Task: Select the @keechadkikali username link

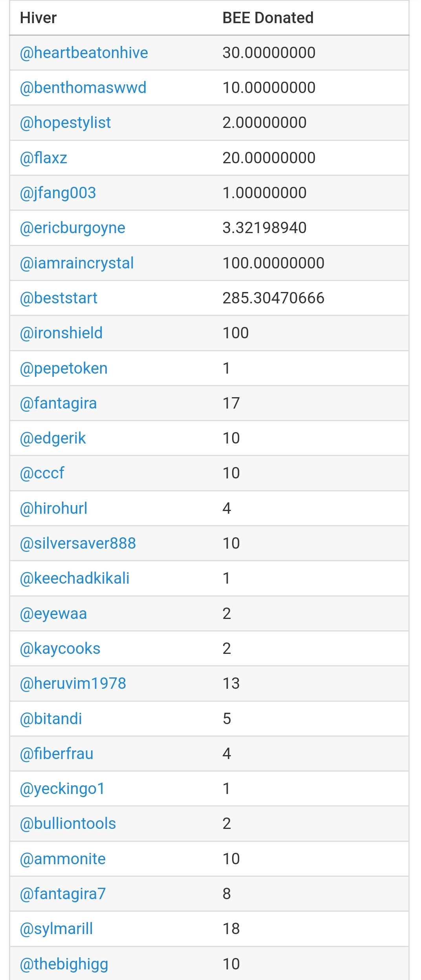Action: 75,578
